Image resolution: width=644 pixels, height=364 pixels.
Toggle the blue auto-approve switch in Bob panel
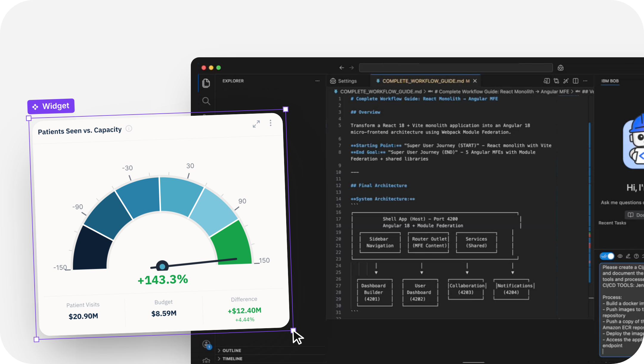point(607,256)
